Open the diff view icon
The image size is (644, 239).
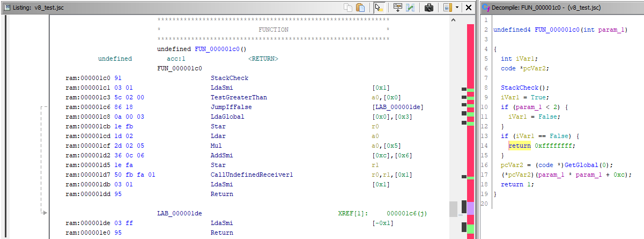click(410, 8)
